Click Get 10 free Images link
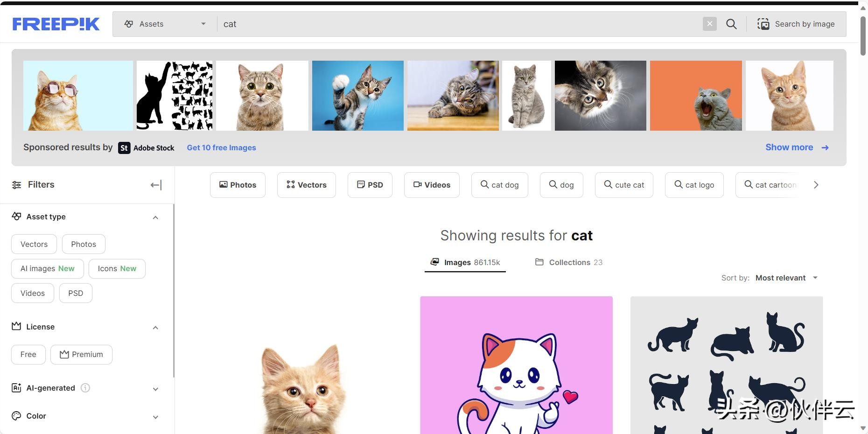This screenshot has width=868, height=434. tap(221, 147)
